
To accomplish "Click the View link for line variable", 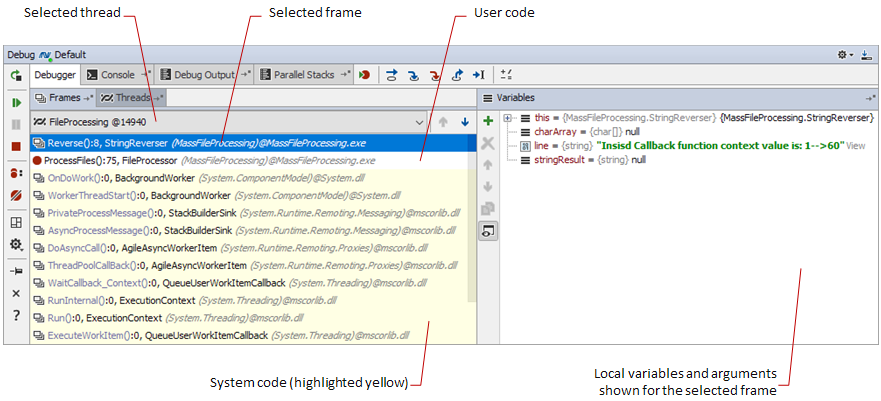I will pyautogui.click(x=855, y=146).
